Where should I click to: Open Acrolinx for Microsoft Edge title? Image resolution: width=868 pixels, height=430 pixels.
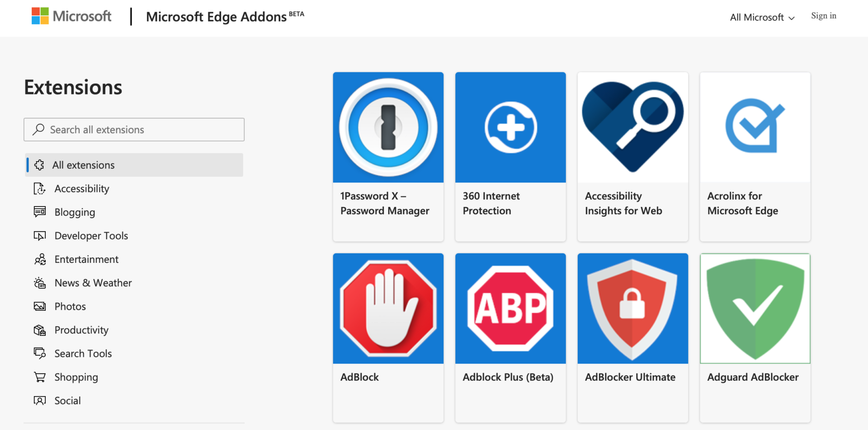tap(743, 203)
